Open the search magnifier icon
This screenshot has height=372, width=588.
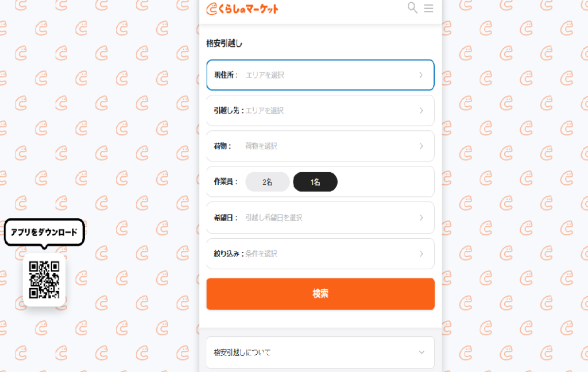412,8
